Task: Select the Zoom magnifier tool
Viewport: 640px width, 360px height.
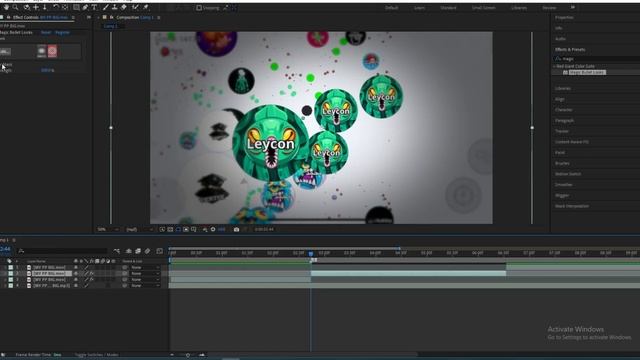Action: (x=16, y=7)
